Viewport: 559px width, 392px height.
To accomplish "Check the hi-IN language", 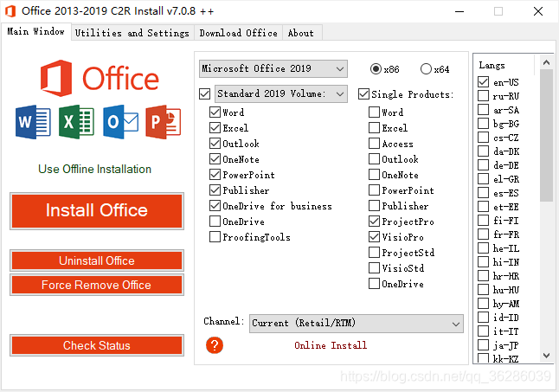I will [x=483, y=262].
